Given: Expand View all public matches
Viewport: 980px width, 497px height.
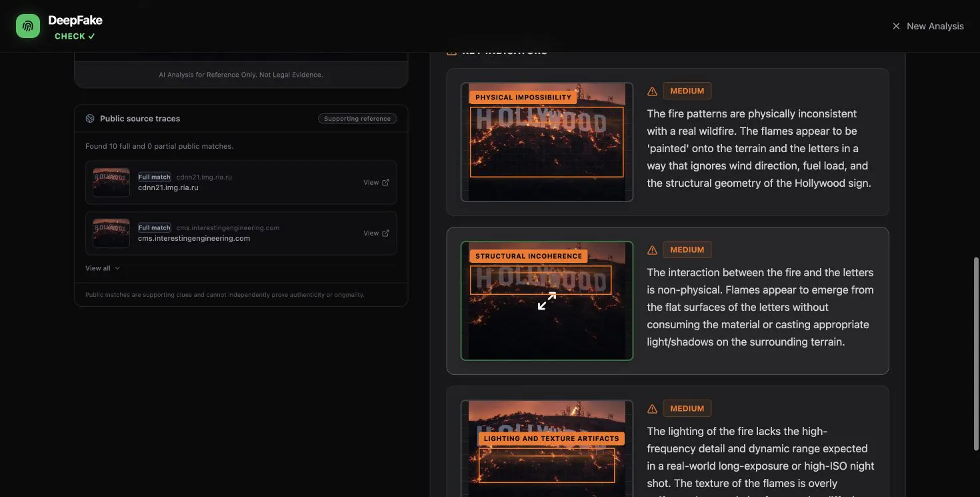Looking at the screenshot, I should [x=103, y=268].
